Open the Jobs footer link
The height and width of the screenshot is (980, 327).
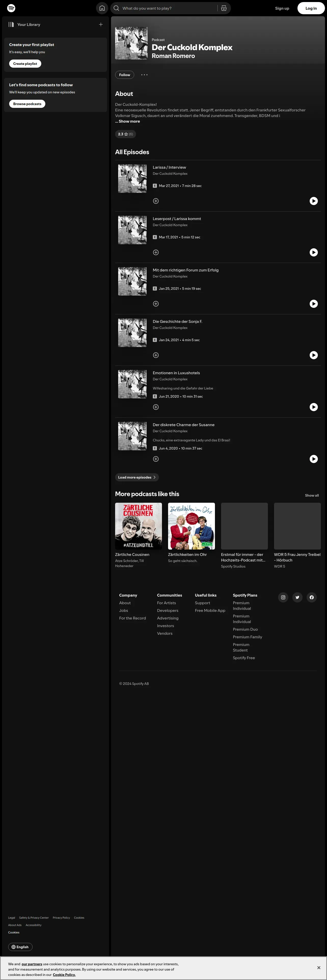(124, 611)
